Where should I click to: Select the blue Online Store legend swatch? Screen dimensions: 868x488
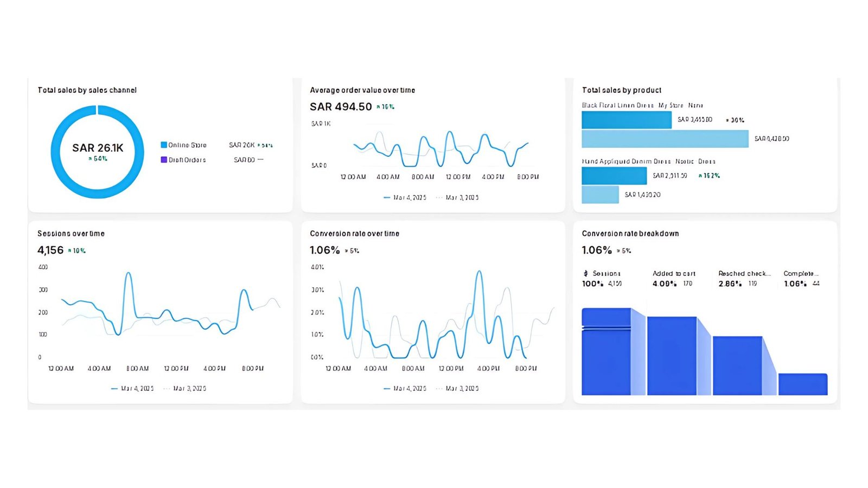point(164,145)
